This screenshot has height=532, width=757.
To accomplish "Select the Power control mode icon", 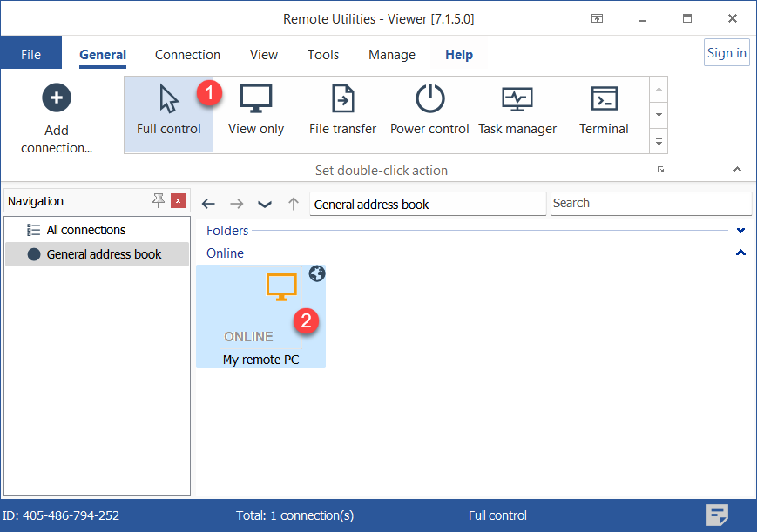I will coord(429,99).
